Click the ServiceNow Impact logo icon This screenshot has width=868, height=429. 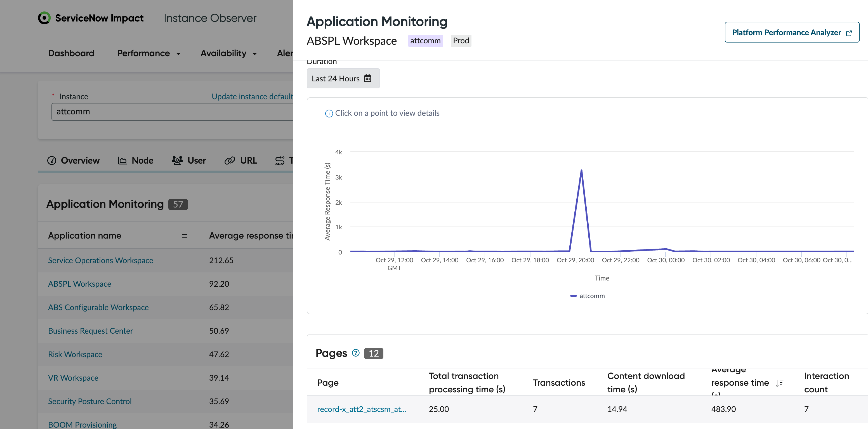point(44,18)
